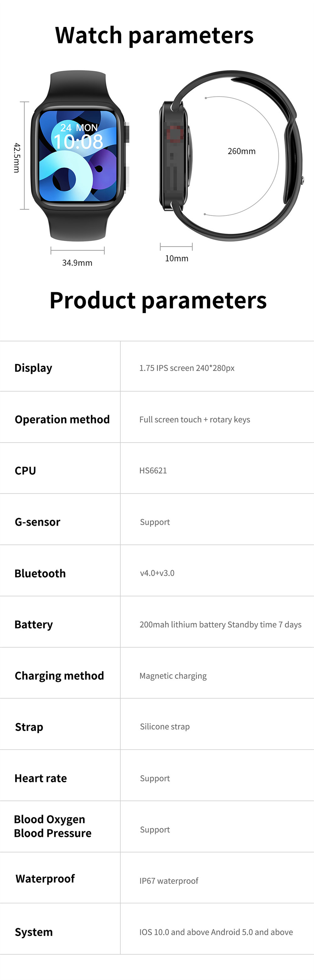Click the front-view watch image

(80, 155)
